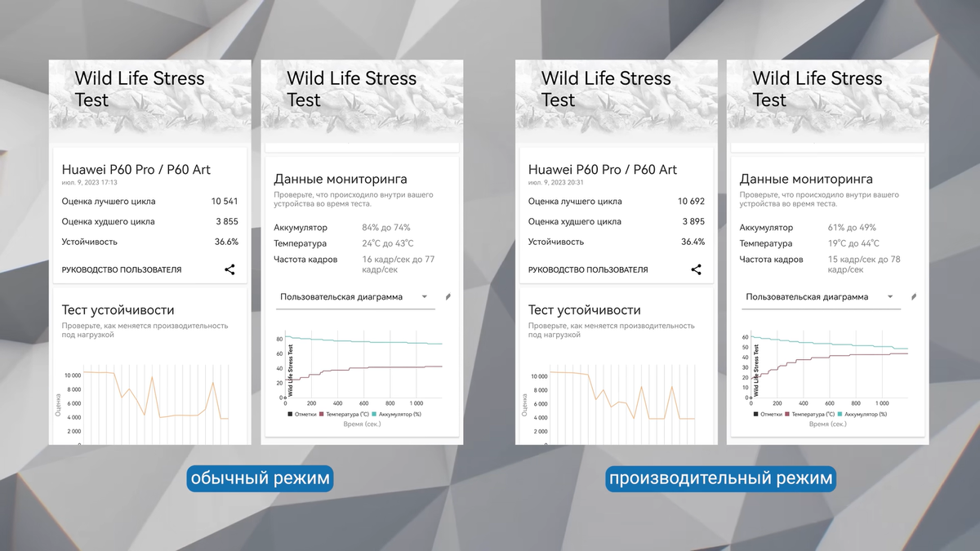Screen dimensions: 980x551
Task: Open Пользовательская диаграмма dropdown in обычный режим panel
Action: (354, 297)
